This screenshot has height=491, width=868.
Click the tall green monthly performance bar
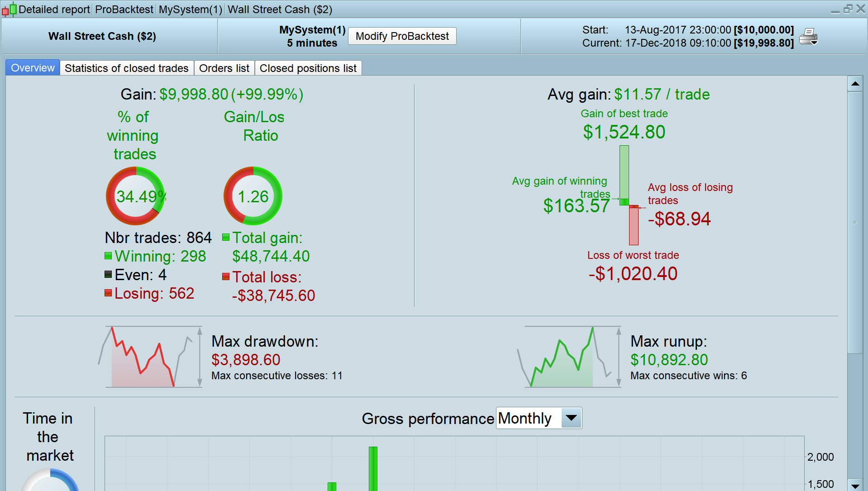373,469
